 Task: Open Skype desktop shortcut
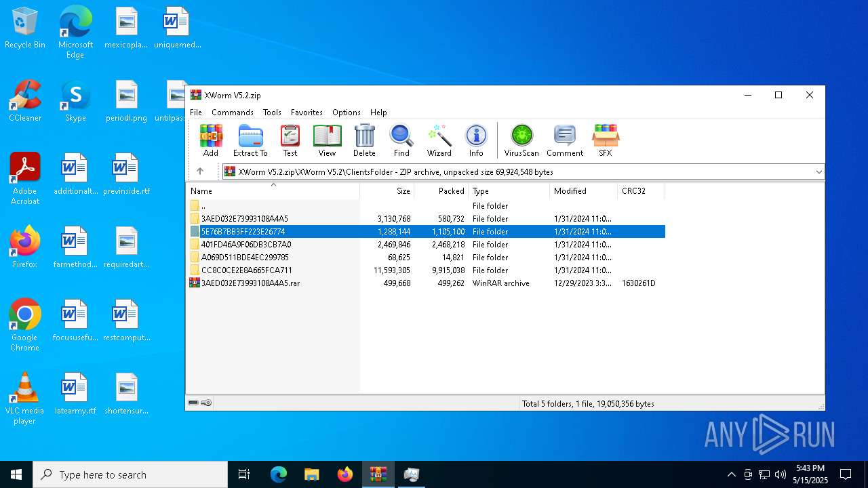click(x=75, y=101)
